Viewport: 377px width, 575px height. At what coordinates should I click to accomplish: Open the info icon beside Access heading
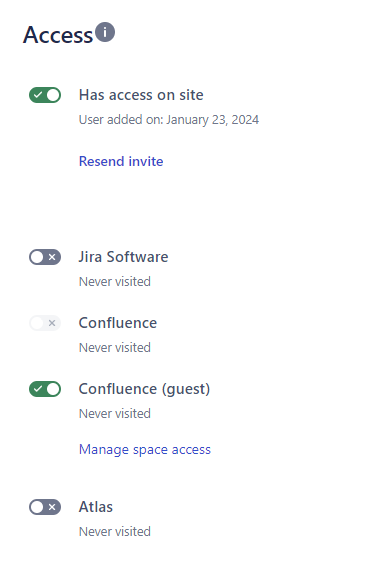click(105, 32)
